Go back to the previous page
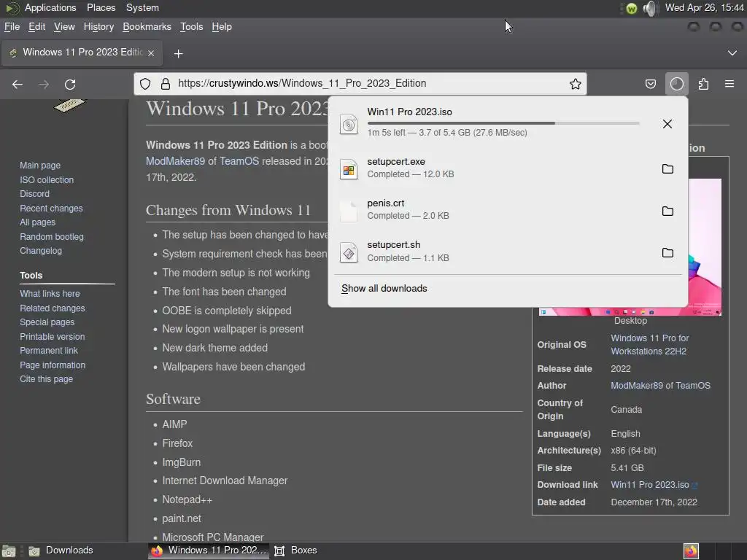 [x=18, y=85]
